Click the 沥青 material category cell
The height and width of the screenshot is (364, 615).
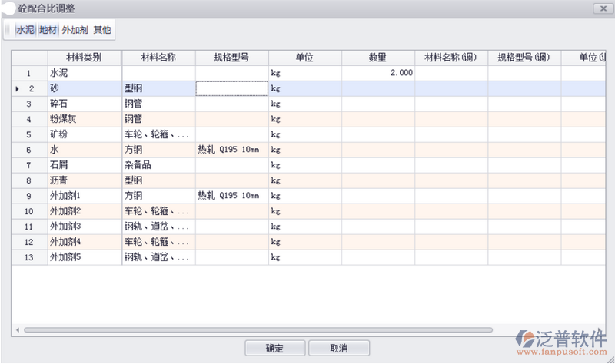coord(84,180)
